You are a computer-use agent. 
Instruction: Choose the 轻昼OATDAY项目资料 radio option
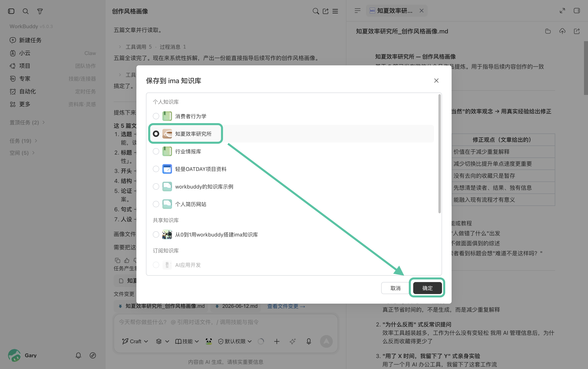156,169
